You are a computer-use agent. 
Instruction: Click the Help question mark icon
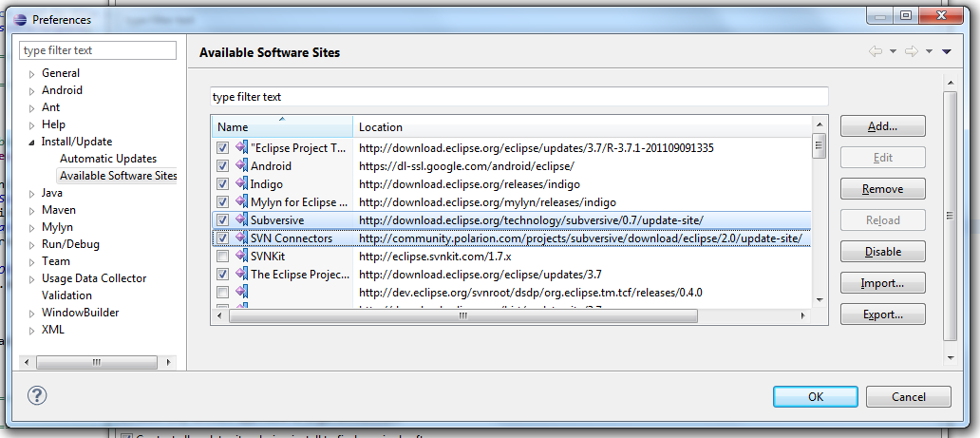point(37,395)
